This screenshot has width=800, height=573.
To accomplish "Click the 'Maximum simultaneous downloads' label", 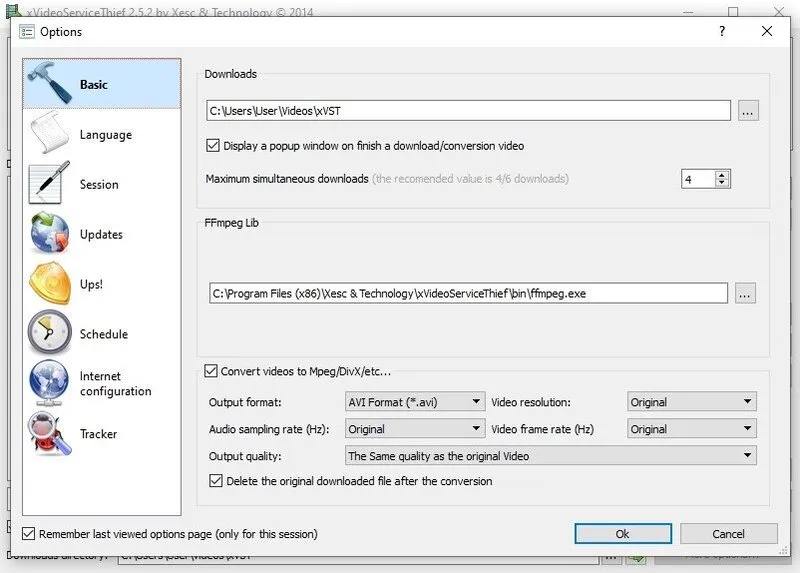I will [x=287, y=179].
